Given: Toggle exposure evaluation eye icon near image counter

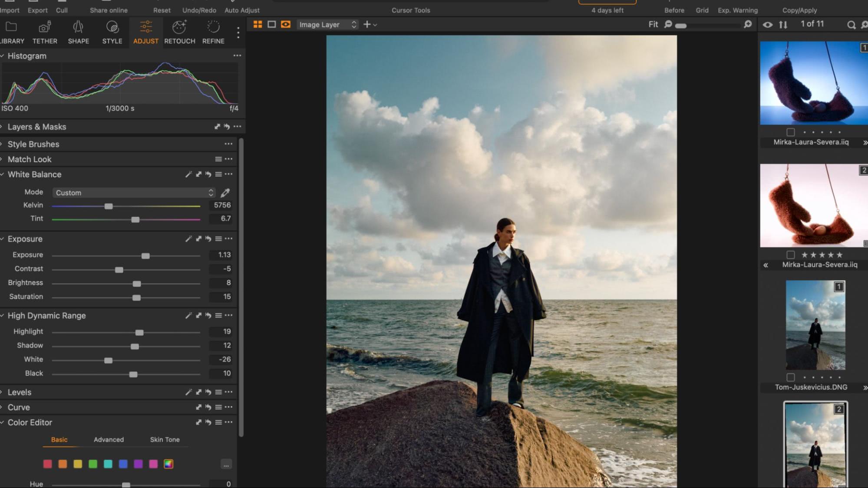Looking at the screenshot, I should pos(768,24).
